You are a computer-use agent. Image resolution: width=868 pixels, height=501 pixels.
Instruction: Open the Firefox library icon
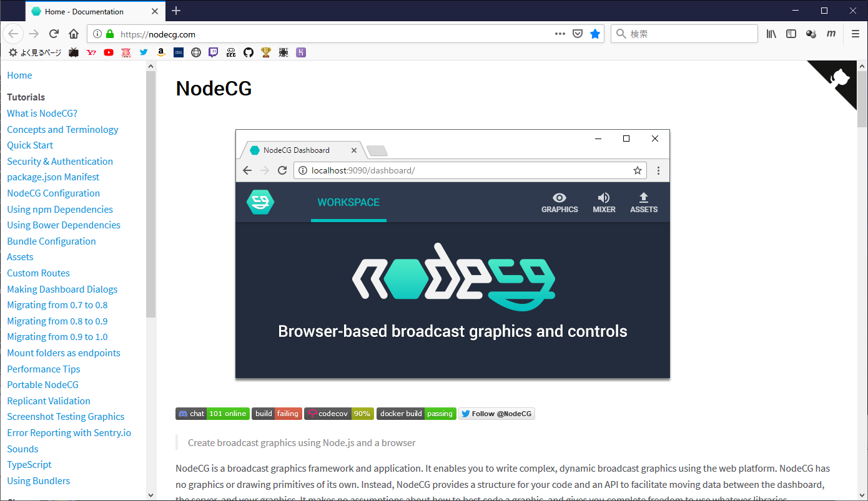pos(771,34)
